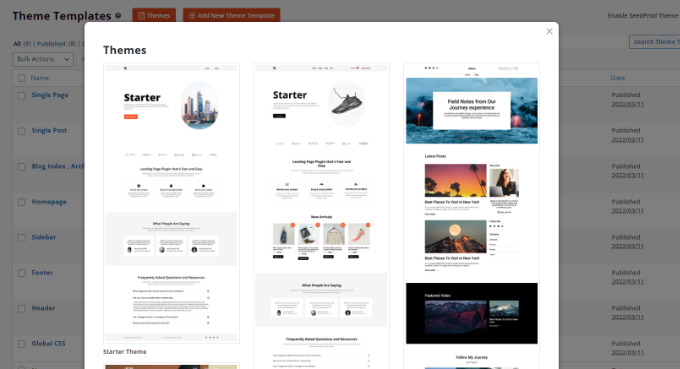
Task: Click the Themes button in the header
Action: [x=154, y=16]
